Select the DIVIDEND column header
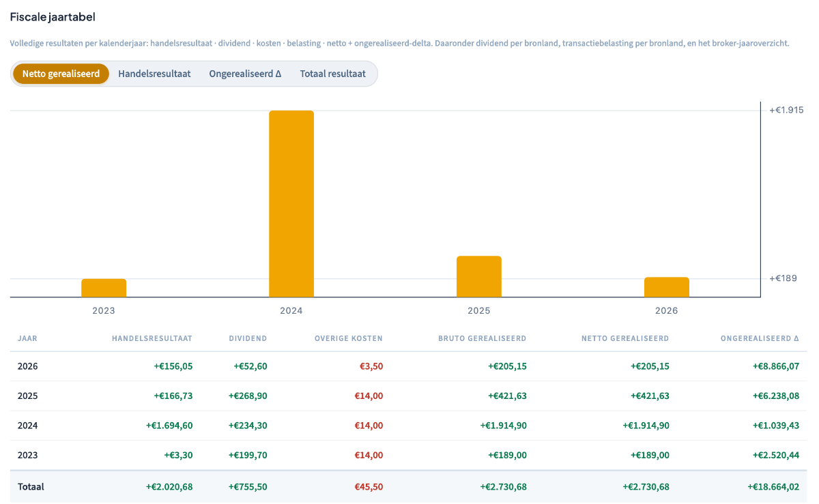819x504 pixels. coord(248,338)
